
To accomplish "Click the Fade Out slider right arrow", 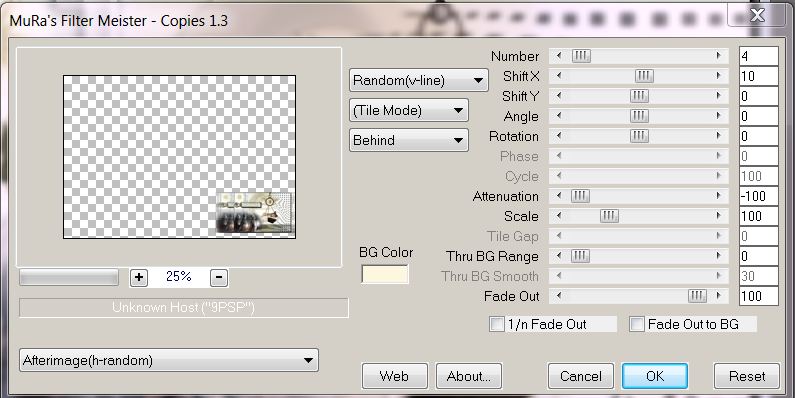I will (x=718, y=296).
